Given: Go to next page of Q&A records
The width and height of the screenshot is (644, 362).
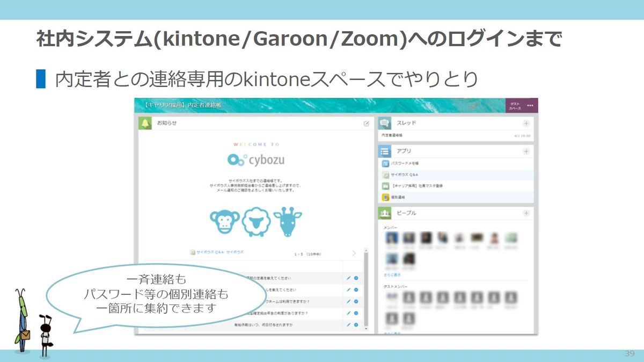Looking at the screenshot, I should click(x=354, y=253).
